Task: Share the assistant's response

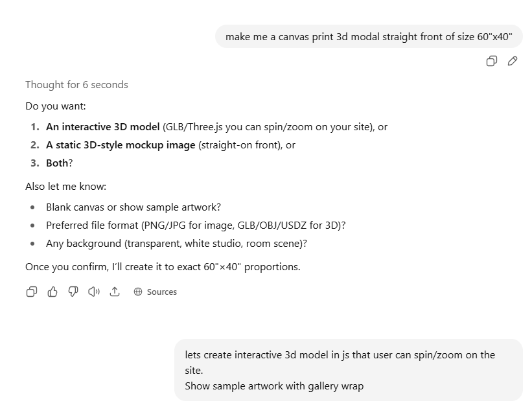Action: (x=115, y=292)
